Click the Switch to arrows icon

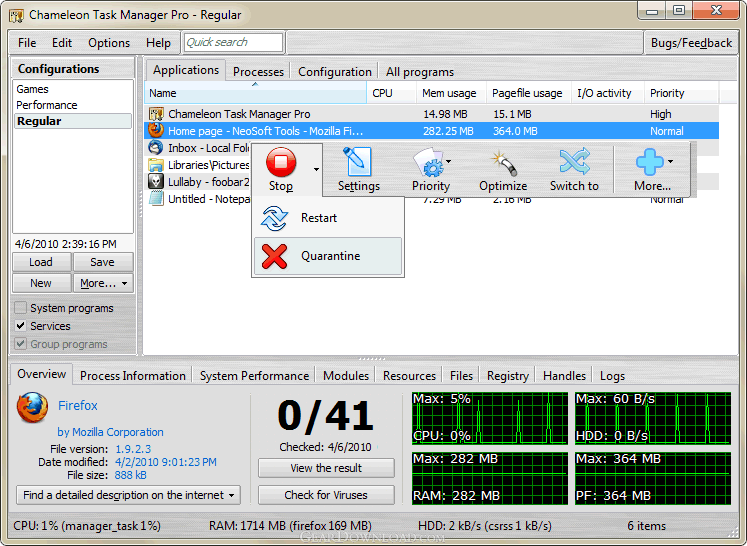point(574,162)
